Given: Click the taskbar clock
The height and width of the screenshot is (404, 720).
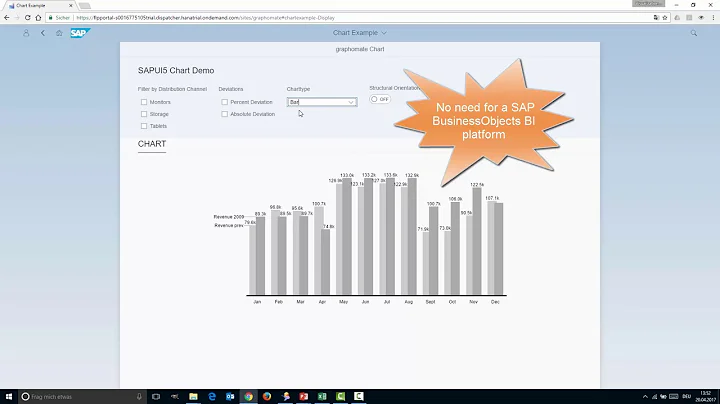Looking at the screenshot, I should [706, 396].
